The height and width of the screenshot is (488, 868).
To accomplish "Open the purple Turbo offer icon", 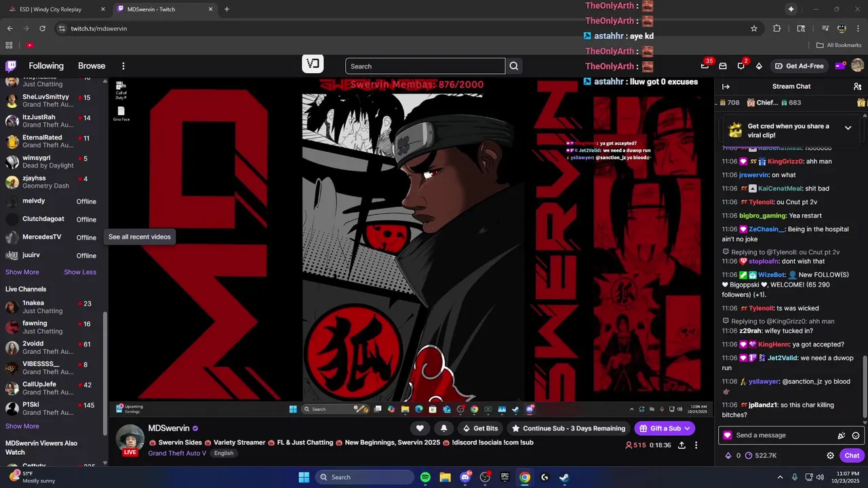I will pos(840,66).
